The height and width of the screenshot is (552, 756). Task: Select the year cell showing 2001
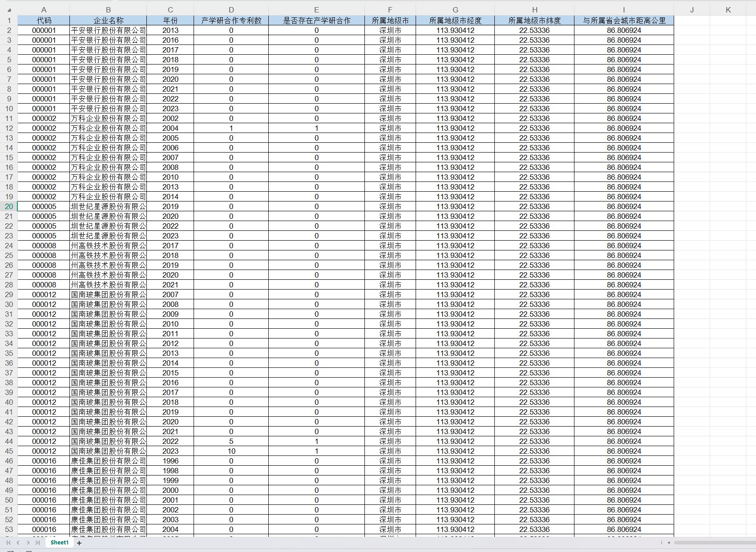coord(170,500)
